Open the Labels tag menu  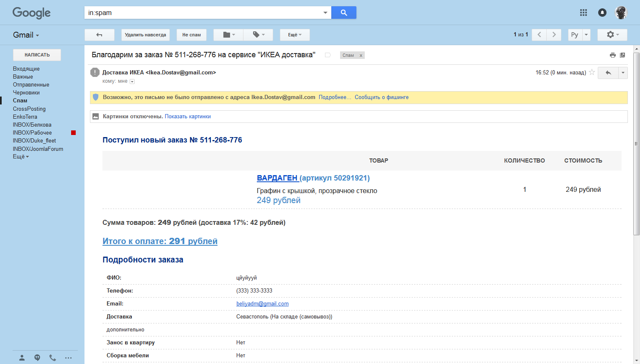(x=258, y=35)
